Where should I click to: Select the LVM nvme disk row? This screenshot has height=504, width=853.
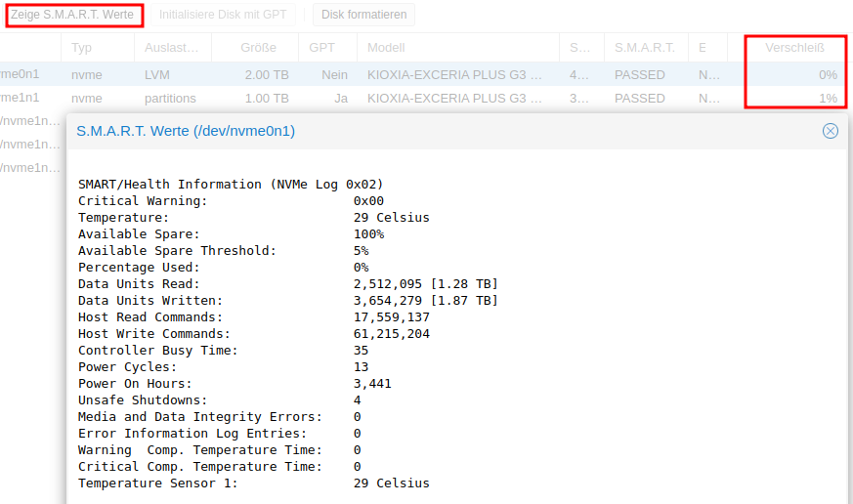pyautogui.click(x=156, y=75)
